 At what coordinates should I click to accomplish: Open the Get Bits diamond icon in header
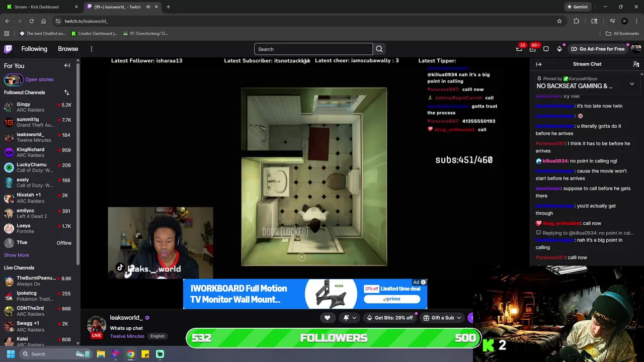[x=559, y=49]
